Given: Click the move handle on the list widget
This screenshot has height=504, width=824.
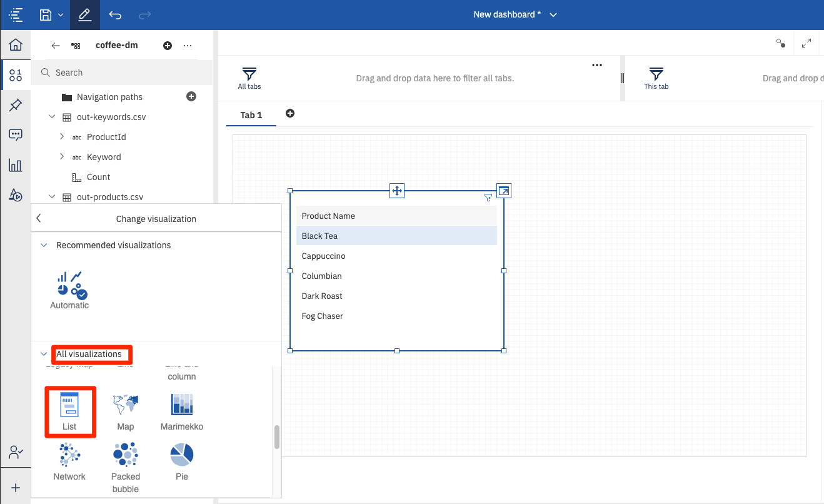Looking at the screenshot, I should coord(397,191).
